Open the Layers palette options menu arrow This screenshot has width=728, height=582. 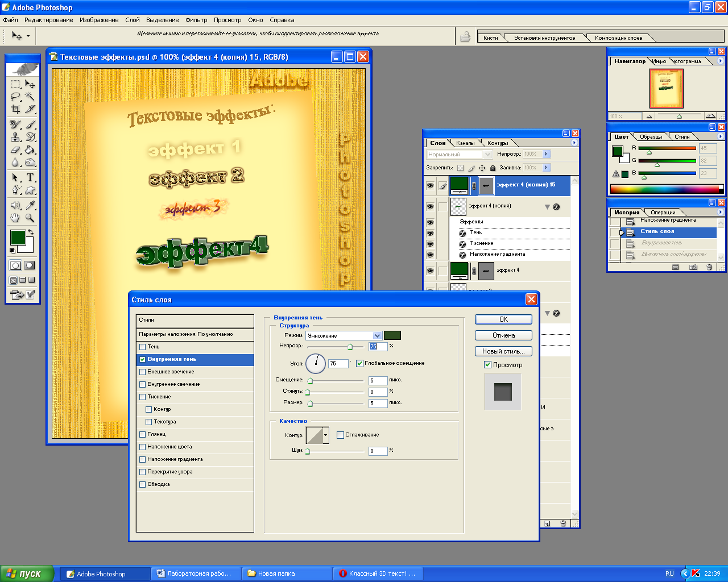coord(574,143)
